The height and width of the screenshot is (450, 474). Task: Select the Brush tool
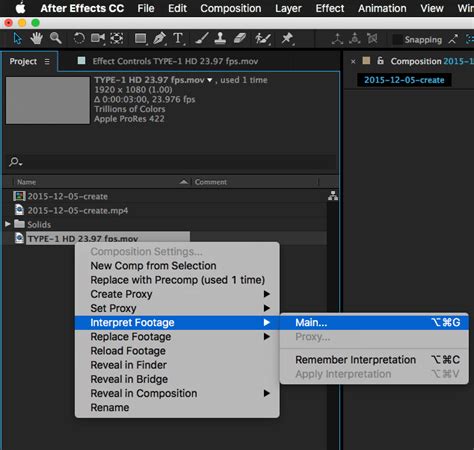[x=202, y=39]
